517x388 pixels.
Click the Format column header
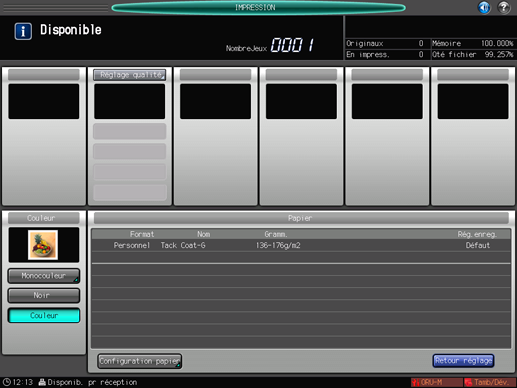tap(142, 234)
